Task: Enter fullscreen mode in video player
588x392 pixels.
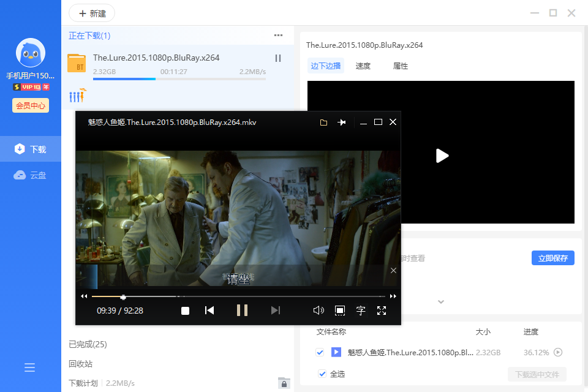Action: pyautogui.click(x=382, y=311)
